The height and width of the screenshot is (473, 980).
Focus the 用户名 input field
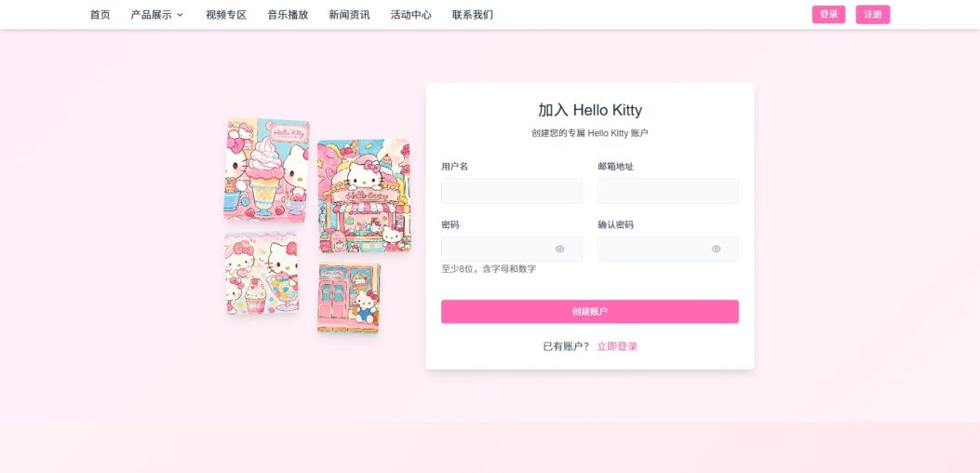pos(512,191)
